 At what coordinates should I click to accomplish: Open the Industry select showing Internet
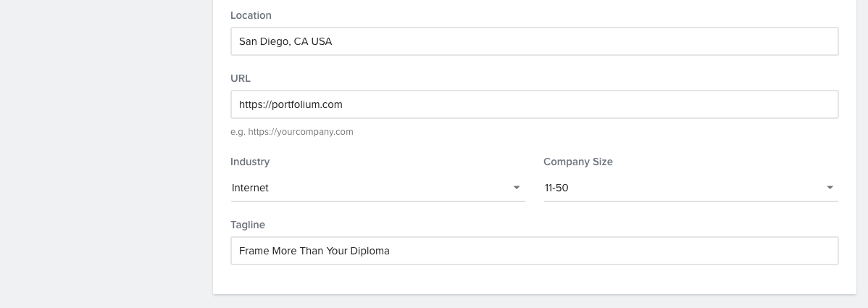[377, 188]
